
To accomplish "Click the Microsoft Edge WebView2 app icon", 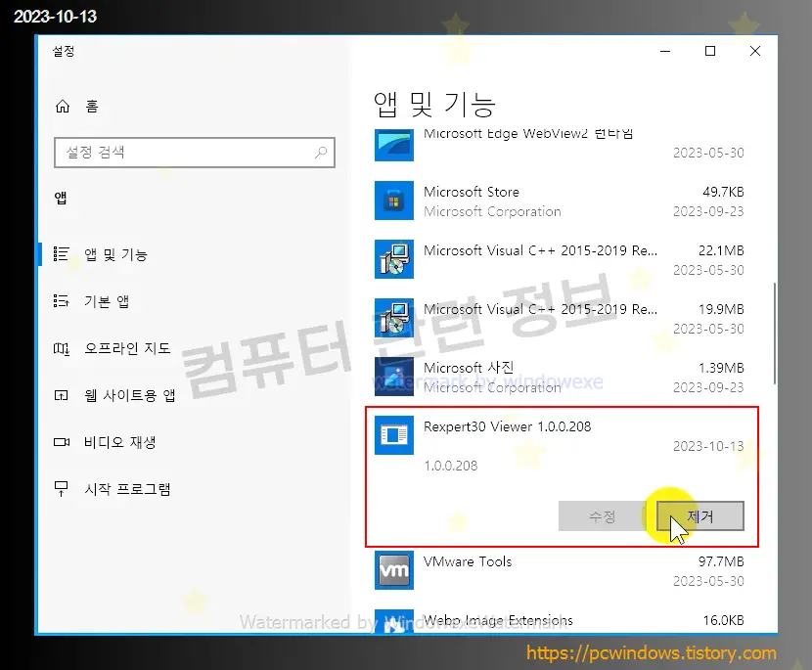I will 394,145.
